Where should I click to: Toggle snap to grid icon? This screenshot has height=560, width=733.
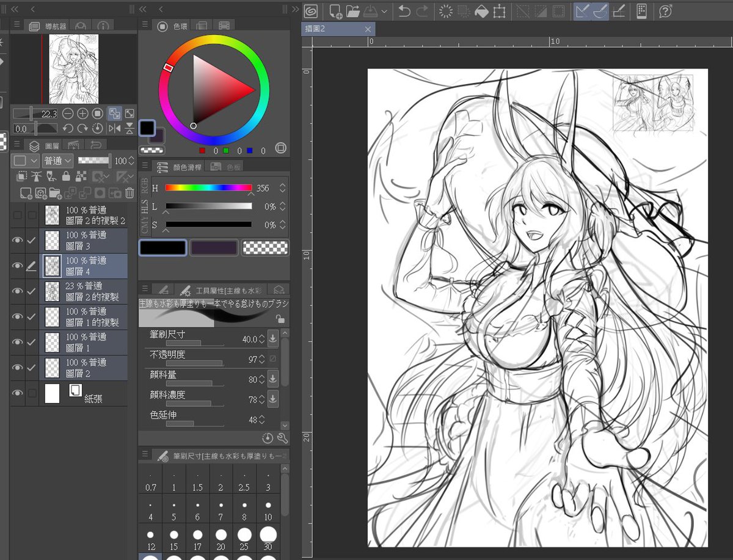[x=618, y=10]
